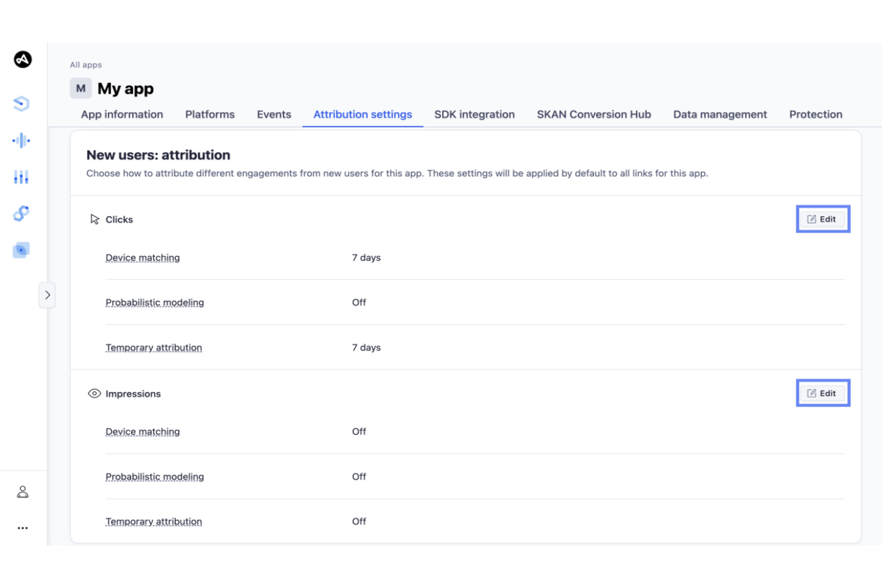Click the All apps breadcrumb link
Image resolution: width=882 pixels, height=588 pixels.
[x=86, y=65]
